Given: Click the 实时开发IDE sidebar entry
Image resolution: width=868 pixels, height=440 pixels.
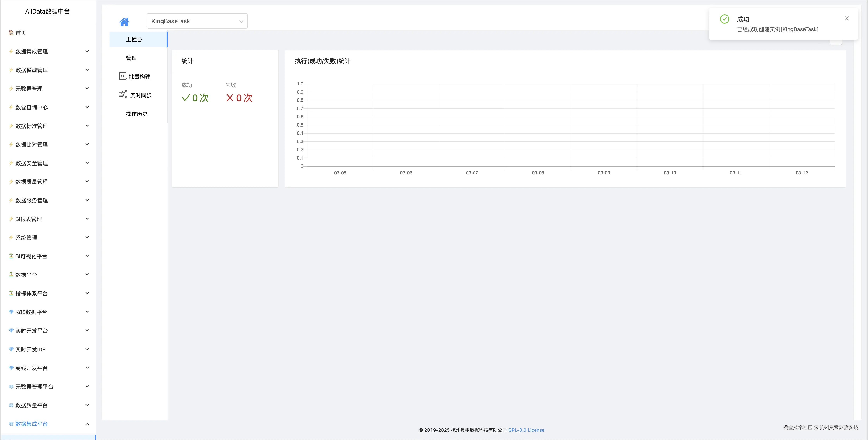Looking at the screenshot, I should [x=30, y=349].
